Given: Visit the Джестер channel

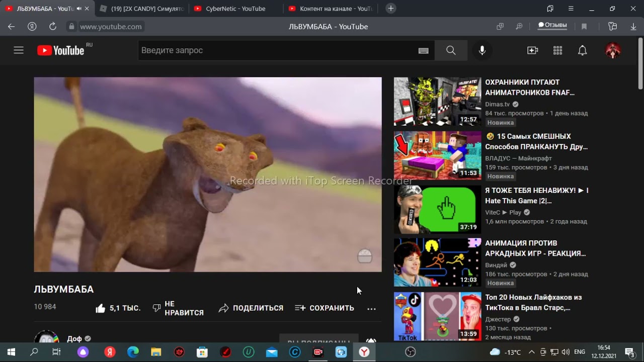Looking at the screenshot, I should coord(498,319).
